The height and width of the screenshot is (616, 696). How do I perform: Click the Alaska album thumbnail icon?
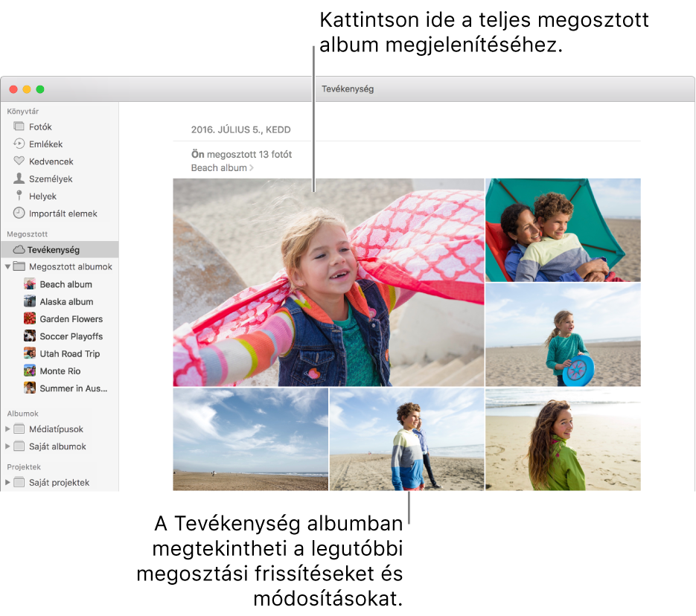30,301
